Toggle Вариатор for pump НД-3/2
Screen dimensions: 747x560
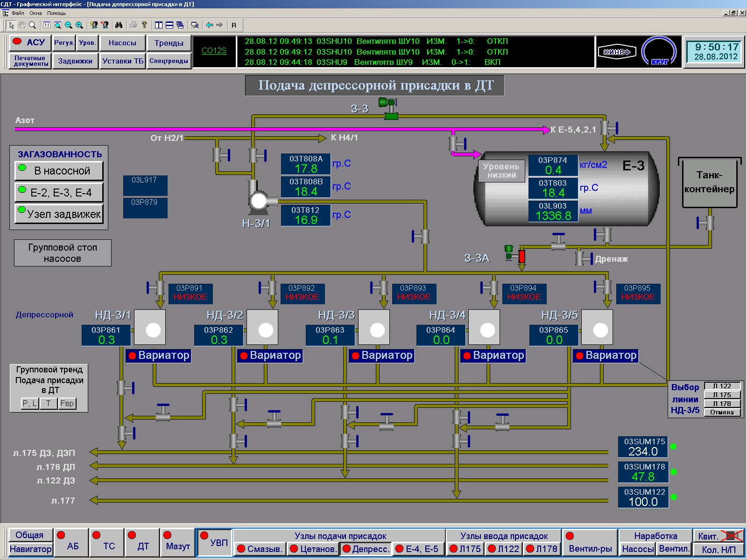coord(270,356)
